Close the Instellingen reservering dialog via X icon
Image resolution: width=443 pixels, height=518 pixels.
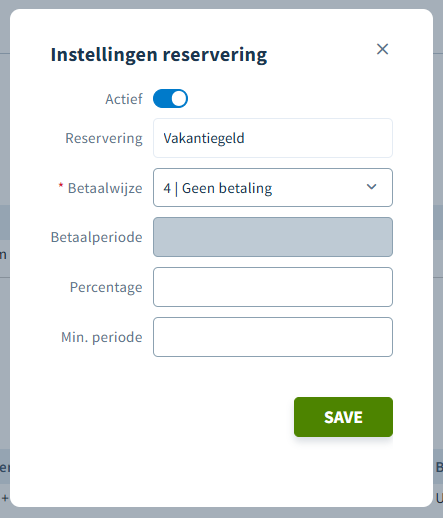(x=382, y=49)
